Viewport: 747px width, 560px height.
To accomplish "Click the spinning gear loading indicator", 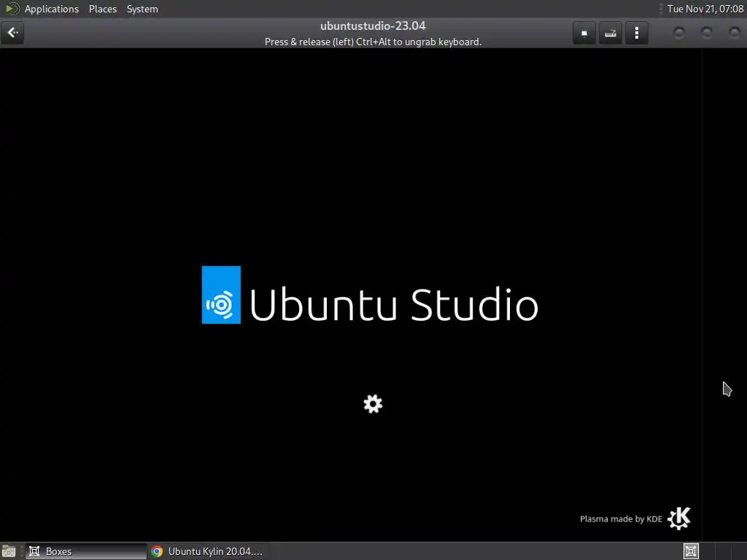I will [x=373, y=404].
